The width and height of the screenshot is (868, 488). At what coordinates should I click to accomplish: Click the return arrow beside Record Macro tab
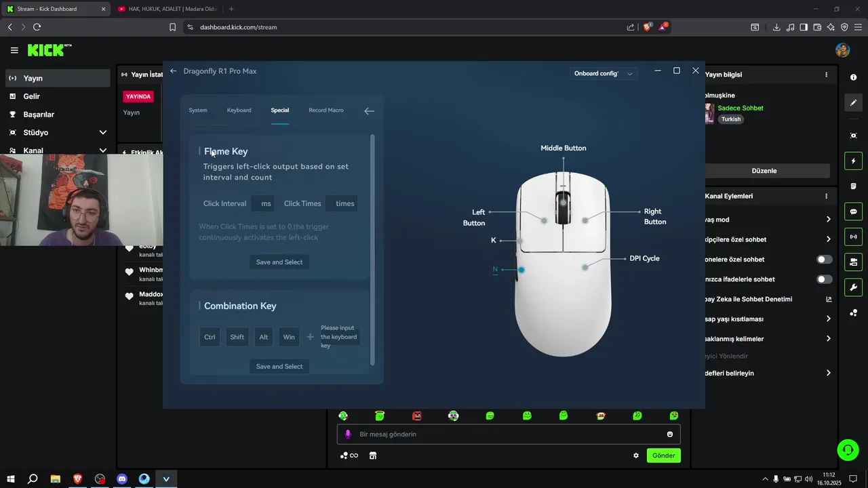click(369, 111)
